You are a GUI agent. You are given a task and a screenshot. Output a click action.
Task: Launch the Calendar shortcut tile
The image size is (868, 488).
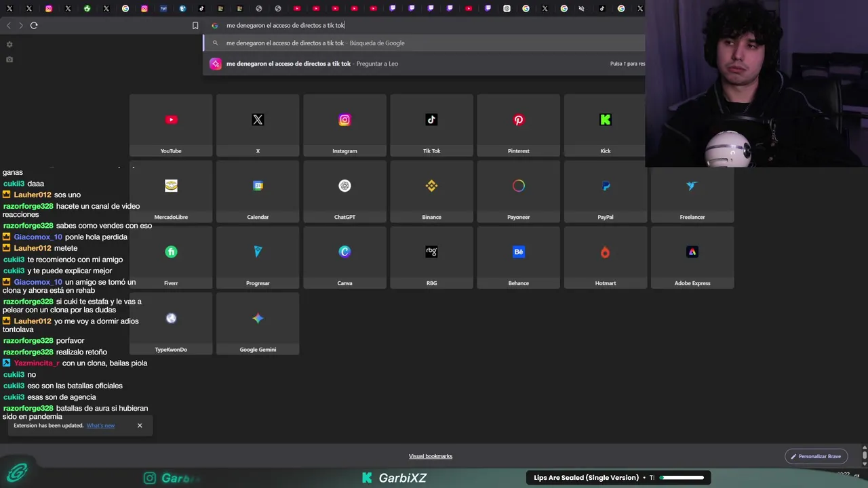(258, 192)
